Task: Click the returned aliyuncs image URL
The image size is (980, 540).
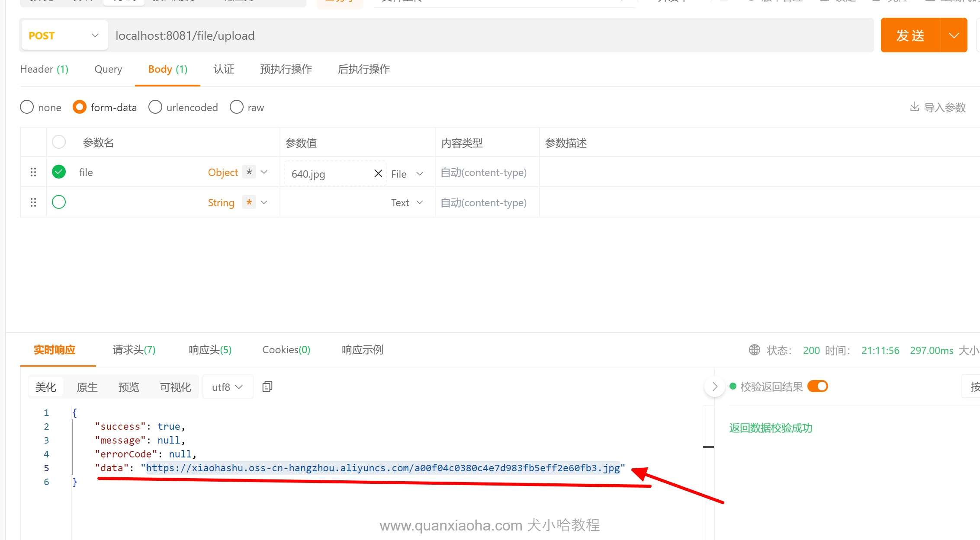Action: pyautogui.click(x=383, y=468)
